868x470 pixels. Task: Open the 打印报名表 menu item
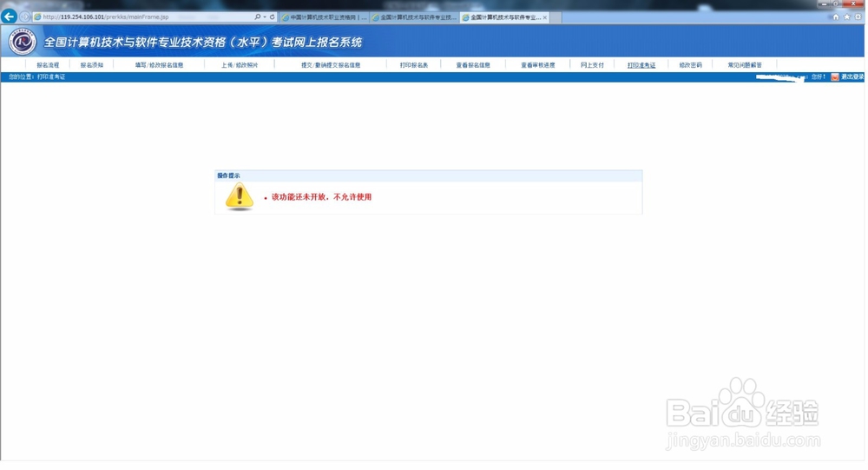pos(414,65)
